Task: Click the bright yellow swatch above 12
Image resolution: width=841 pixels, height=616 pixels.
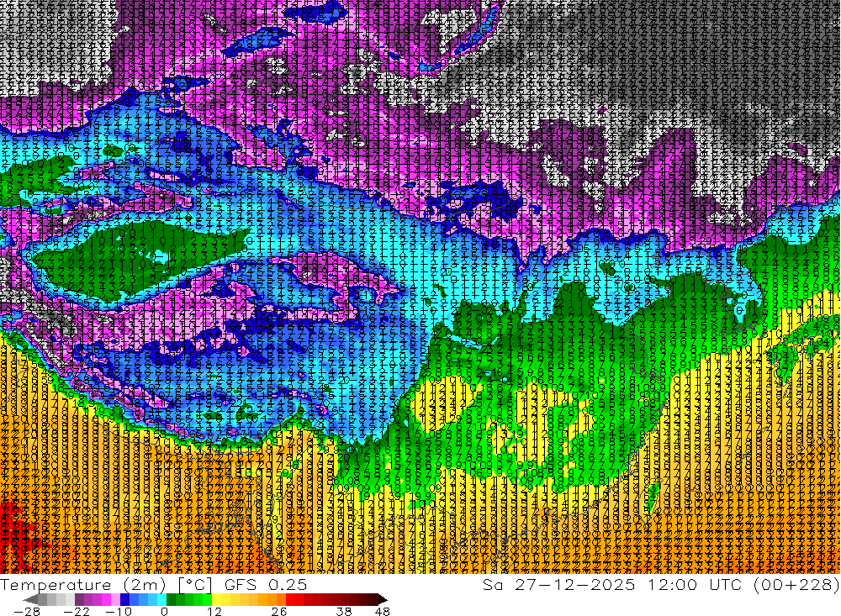Action: click(216, 599)
